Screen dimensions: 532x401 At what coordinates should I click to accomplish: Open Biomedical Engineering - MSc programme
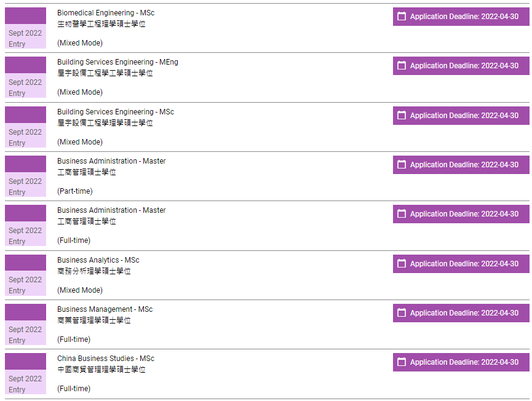105,13
